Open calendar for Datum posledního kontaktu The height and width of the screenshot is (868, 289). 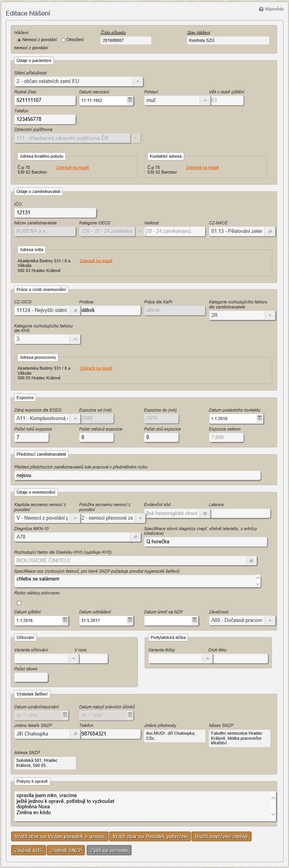[x=260, y=418]
